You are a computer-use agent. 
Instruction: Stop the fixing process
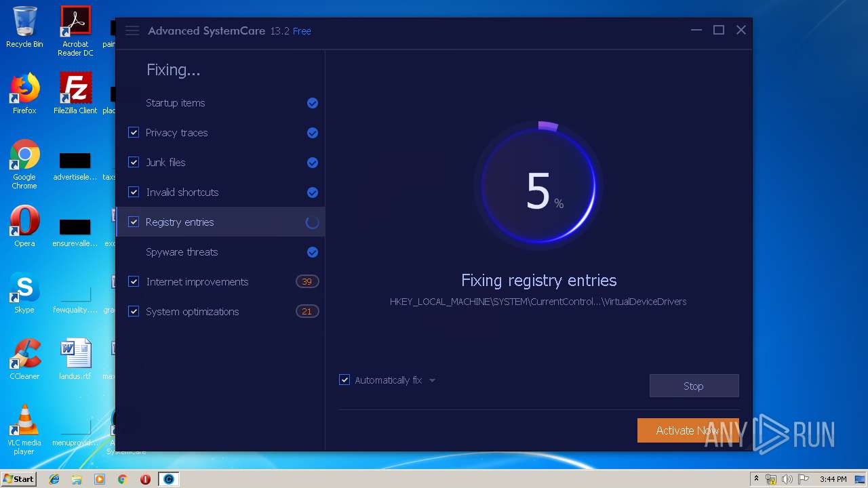coord(694,386)
